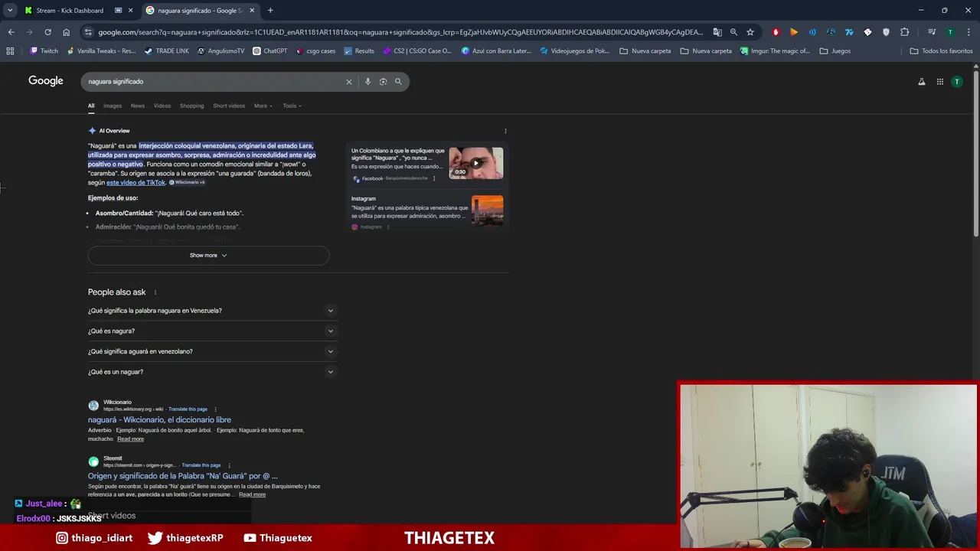
Task: Go to Google homepage via logo
Action: pyautogui.click(x=46, y=81)
